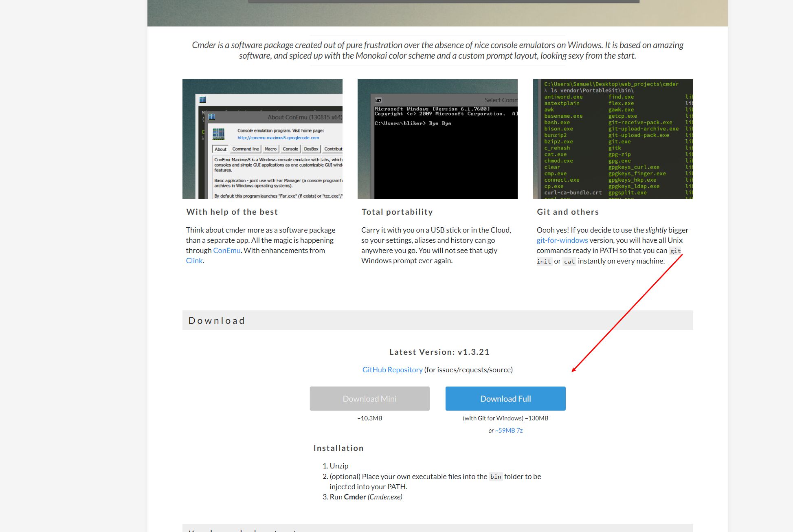Click the Download Full button
The image size is (793, 532).
click(505, 398)
